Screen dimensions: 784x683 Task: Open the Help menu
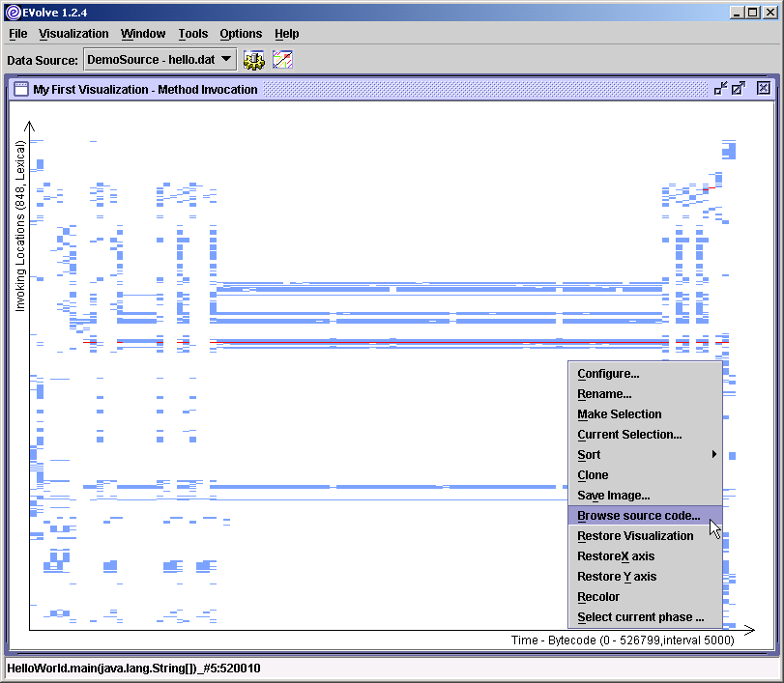(x=286, y=34)
